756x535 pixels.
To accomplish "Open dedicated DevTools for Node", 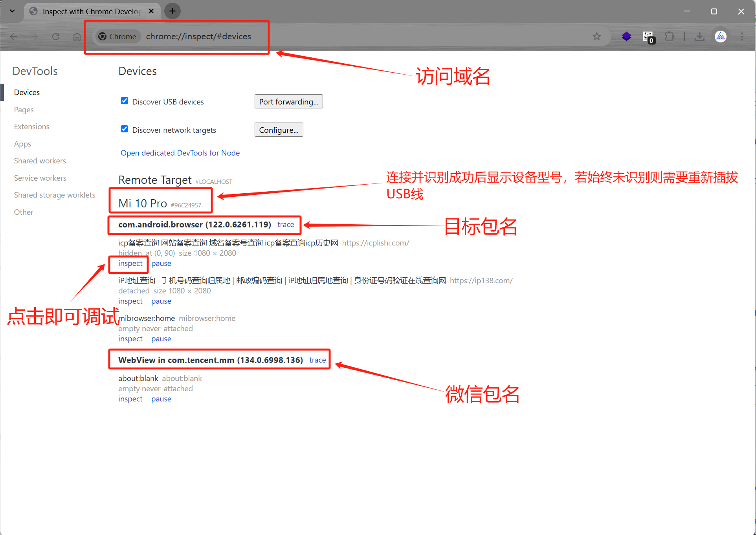I will [x=180, y=153].
